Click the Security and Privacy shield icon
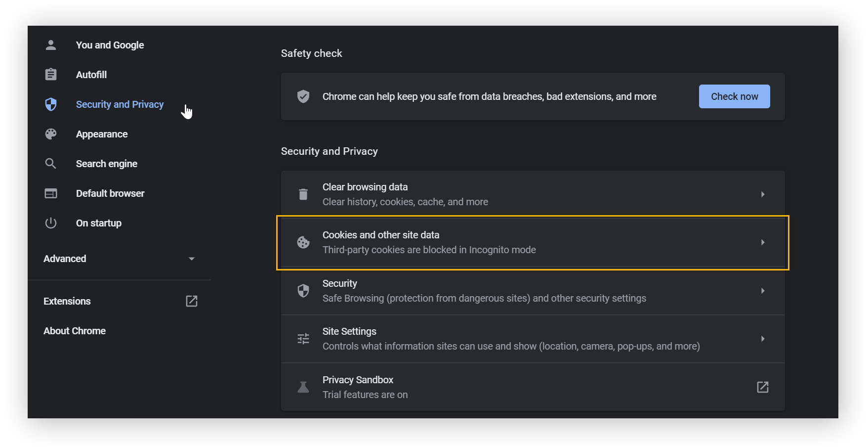 (51, 104)
